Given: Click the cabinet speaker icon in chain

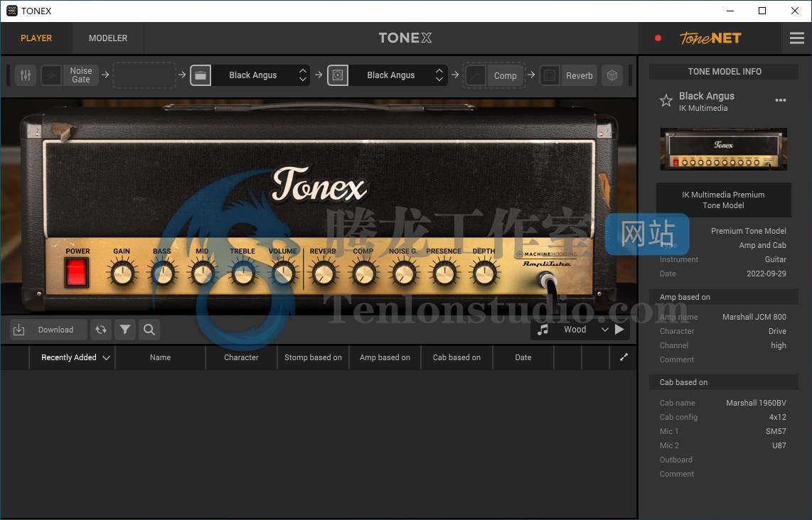Looking at the screenshot, I should click(338, 75).
